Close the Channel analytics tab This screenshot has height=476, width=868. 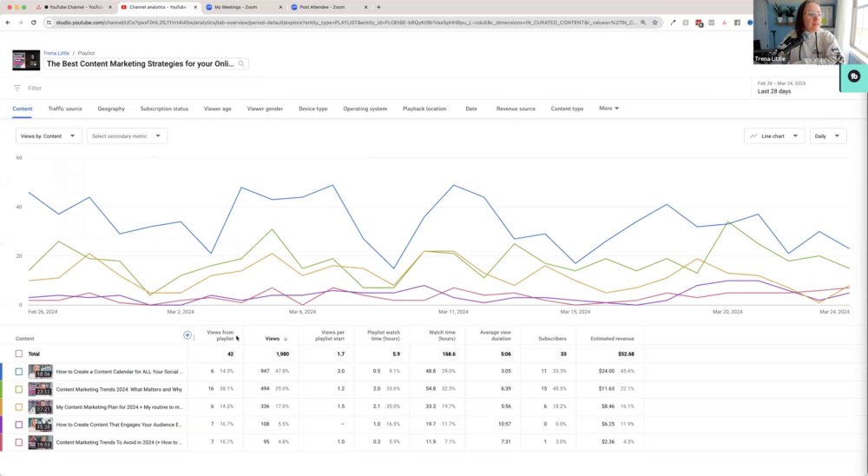click(x=194, y=7)
